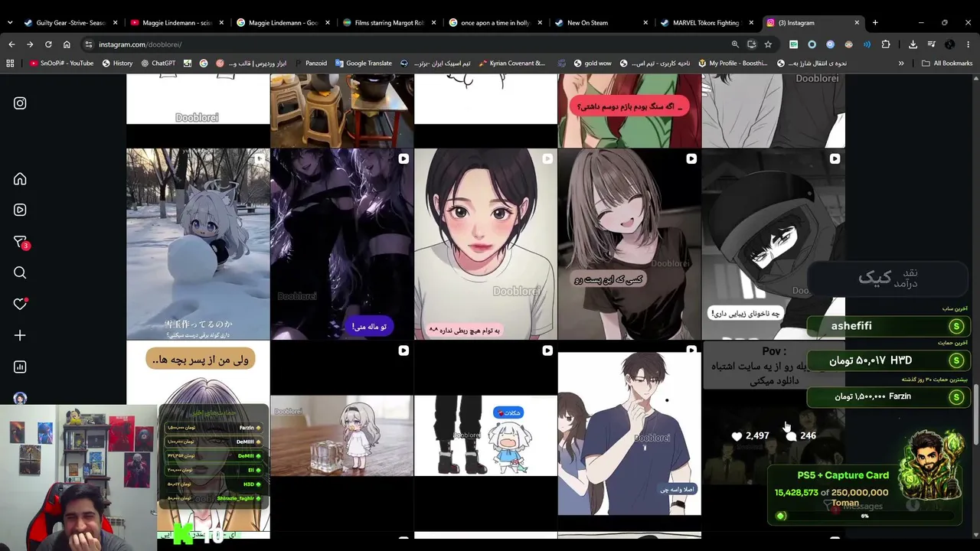
Task: Open Instagram Messages with unread badge
Action: [x=21, y=243]
